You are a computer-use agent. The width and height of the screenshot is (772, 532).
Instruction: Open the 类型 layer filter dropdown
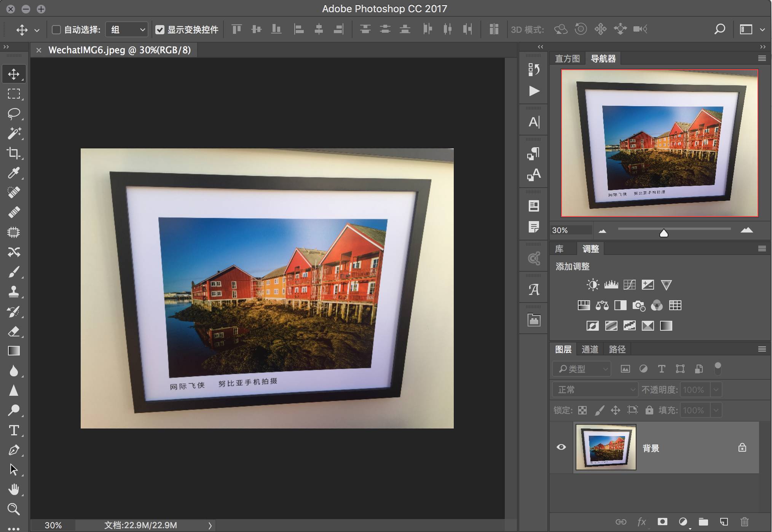(582, 369)
